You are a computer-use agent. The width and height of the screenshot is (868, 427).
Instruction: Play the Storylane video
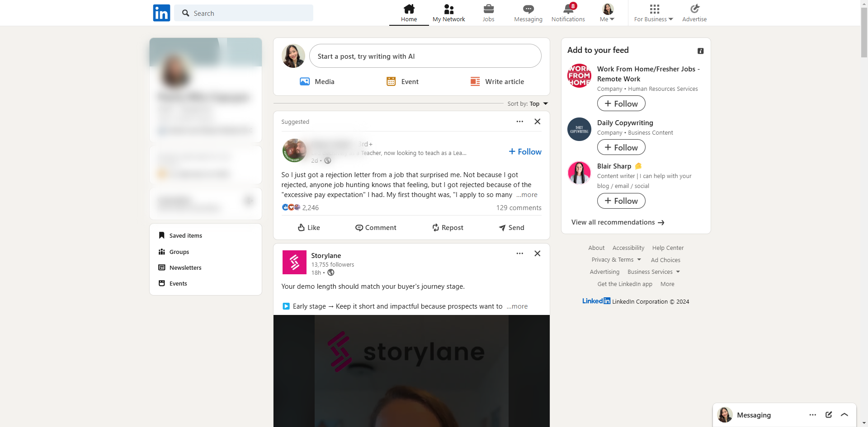pyautogui.click(x=411, y=371)
